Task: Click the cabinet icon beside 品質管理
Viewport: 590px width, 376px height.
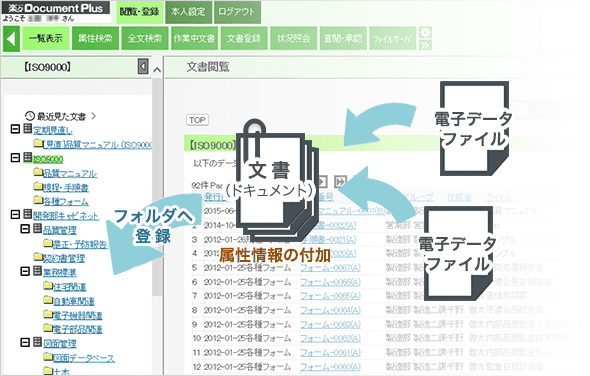Action: [x=37, y=228]
